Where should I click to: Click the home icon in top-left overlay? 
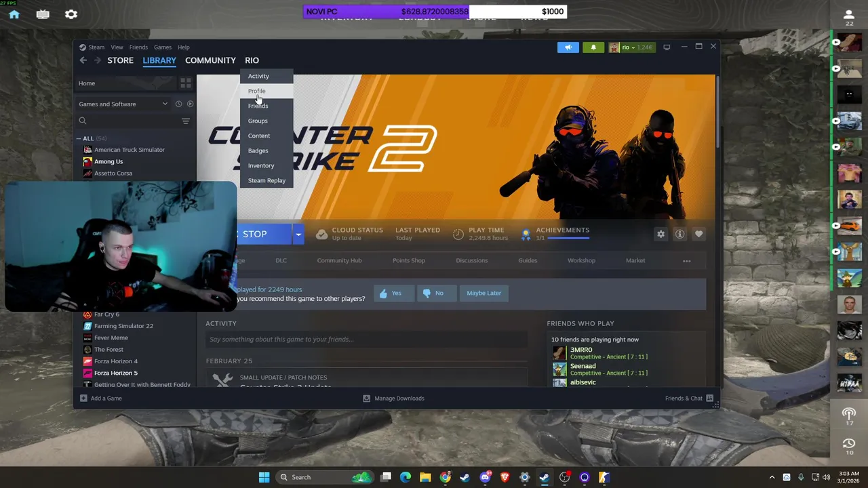14,14
